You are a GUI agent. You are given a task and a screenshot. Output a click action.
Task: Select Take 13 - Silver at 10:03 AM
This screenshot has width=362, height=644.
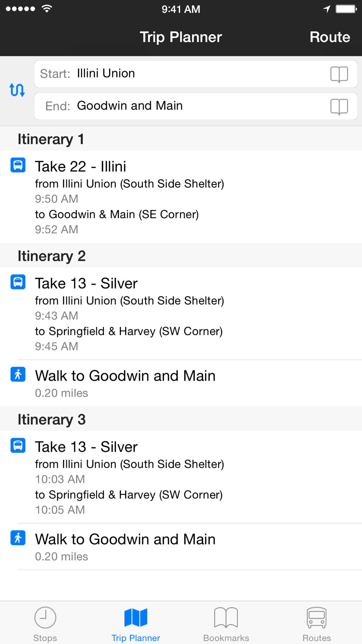[181, 477]
